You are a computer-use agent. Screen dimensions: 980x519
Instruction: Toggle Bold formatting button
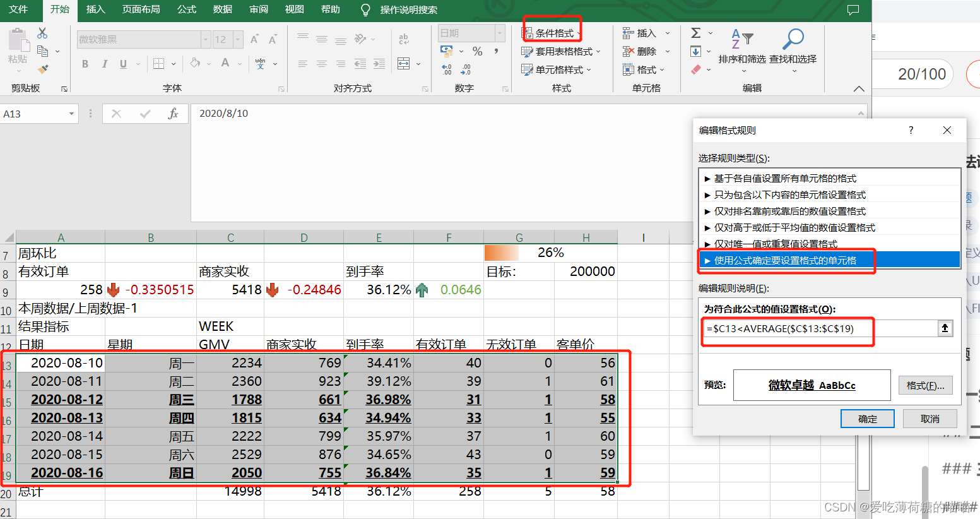(x=85, y=64)
